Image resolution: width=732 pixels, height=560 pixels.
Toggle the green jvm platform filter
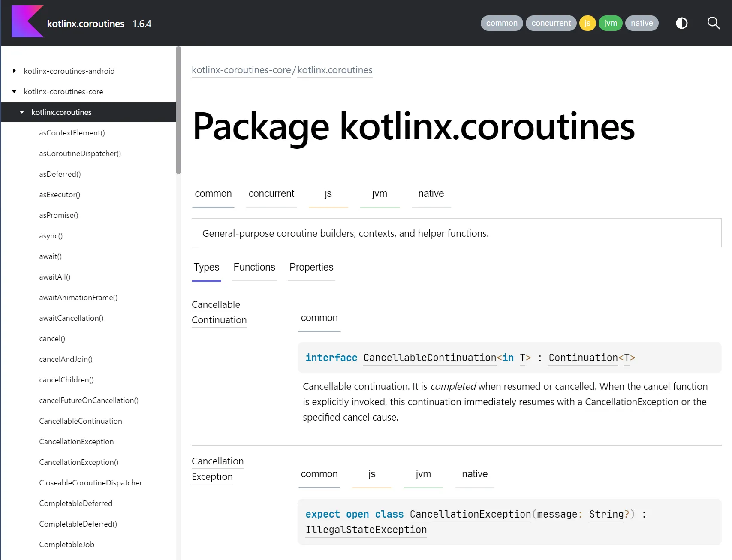610,23
